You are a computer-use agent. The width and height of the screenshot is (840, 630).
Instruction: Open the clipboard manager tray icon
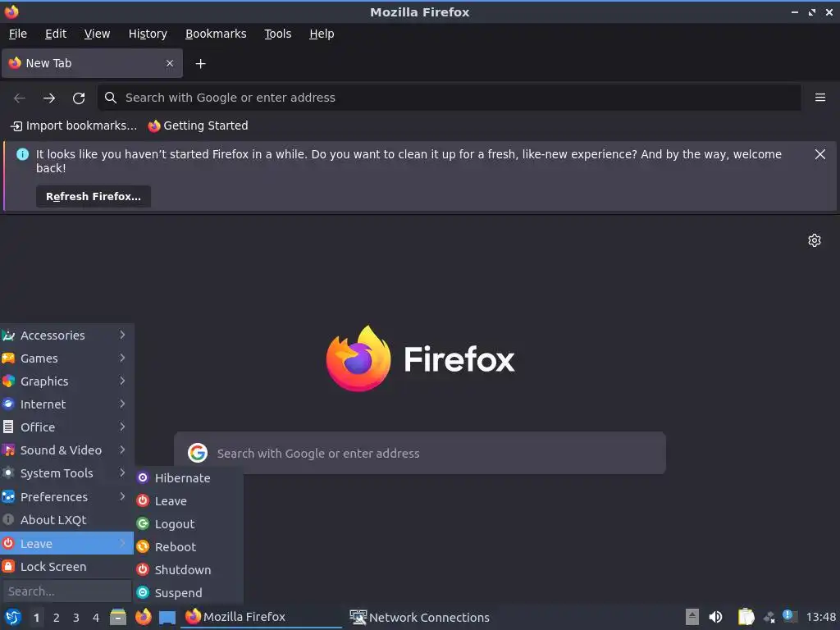(x=746, y=617)
